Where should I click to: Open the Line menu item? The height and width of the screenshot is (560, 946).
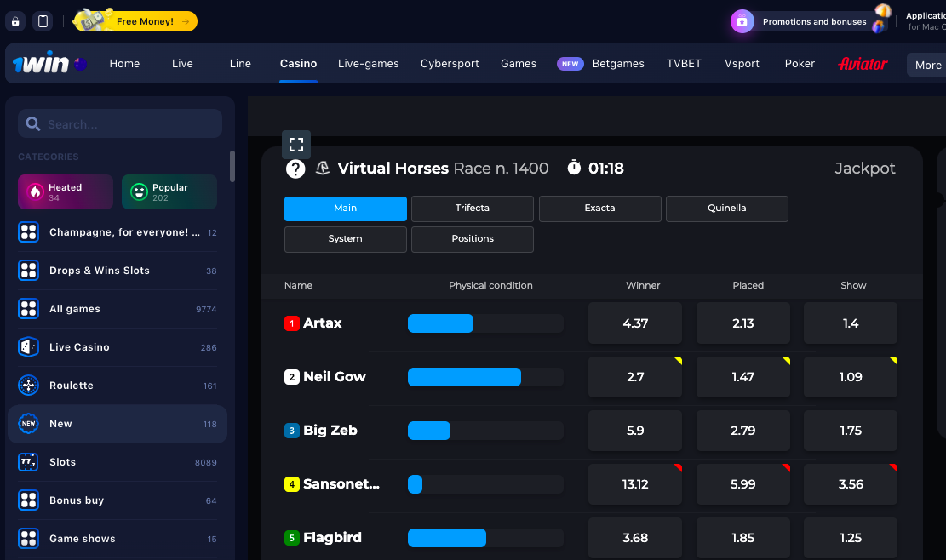pos(240,63)
